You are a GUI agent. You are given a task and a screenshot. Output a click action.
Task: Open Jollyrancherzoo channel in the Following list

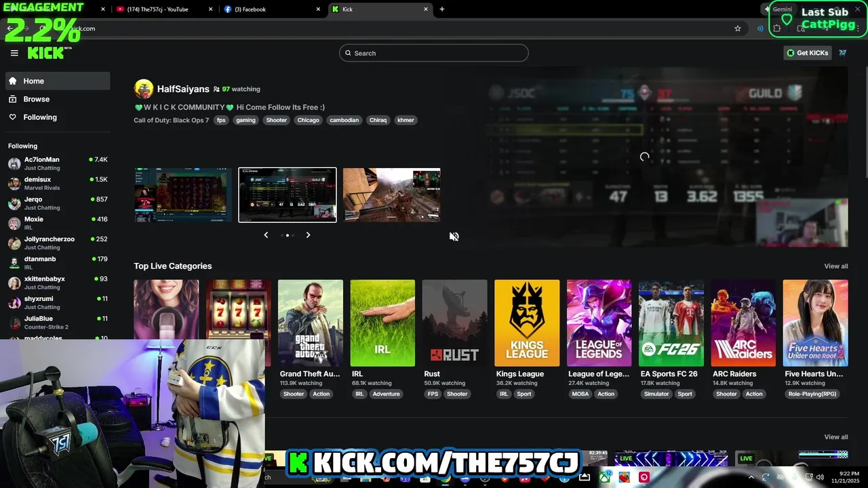coord(58,243)
